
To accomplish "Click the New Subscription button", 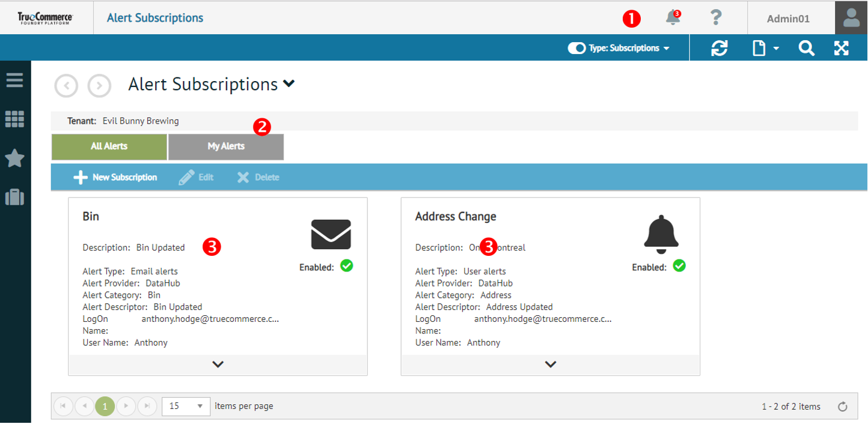I will (x=115, y=178).
